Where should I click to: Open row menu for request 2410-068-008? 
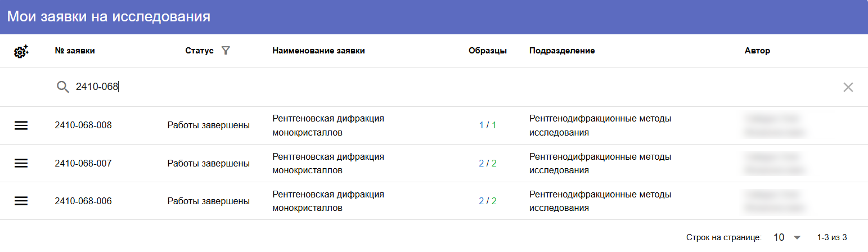(x=21, y=125)
